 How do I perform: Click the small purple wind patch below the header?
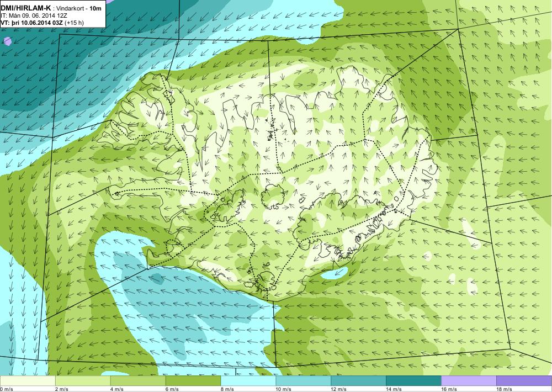(7, 41)
